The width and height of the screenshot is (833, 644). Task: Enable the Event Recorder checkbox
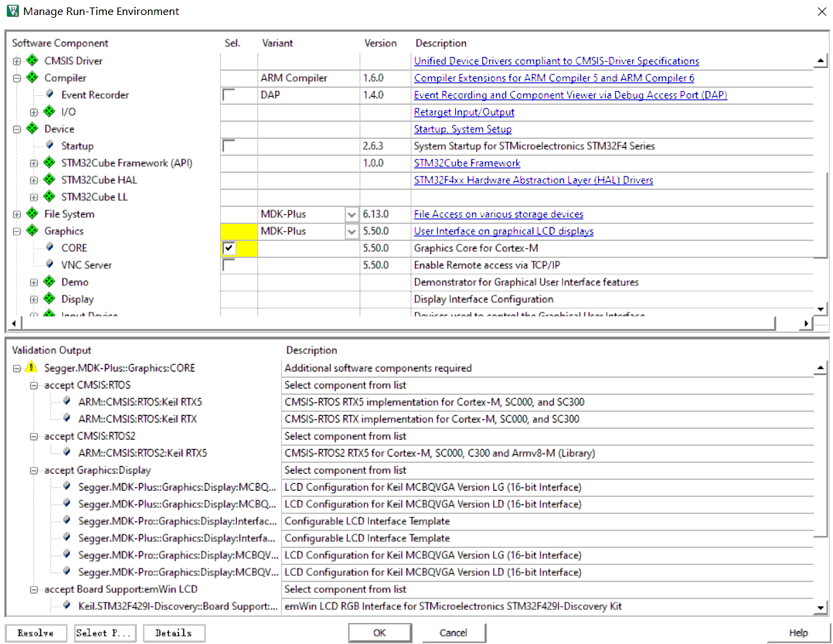(228, 95)
